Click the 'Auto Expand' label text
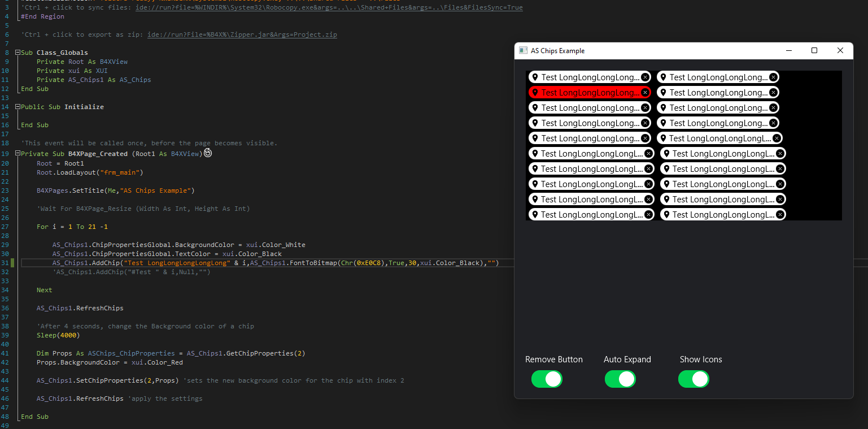Screen dimensions: 868x429 click(627, 359)
